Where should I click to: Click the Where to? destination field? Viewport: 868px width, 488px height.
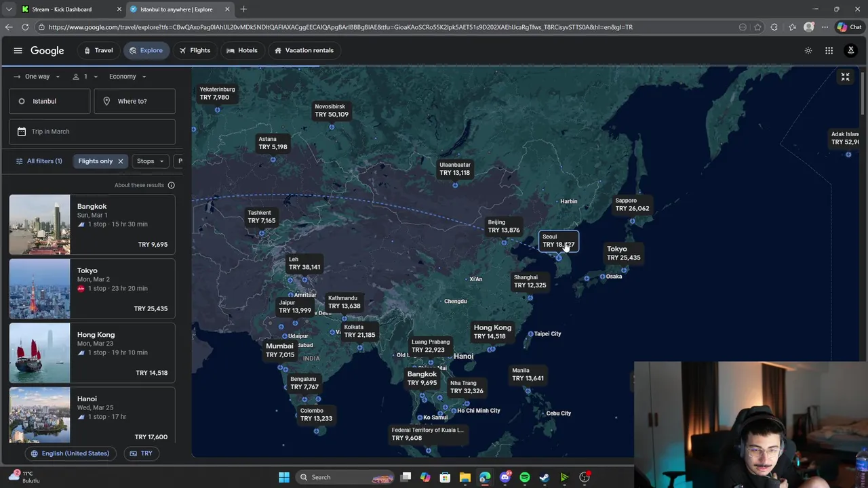134,101
